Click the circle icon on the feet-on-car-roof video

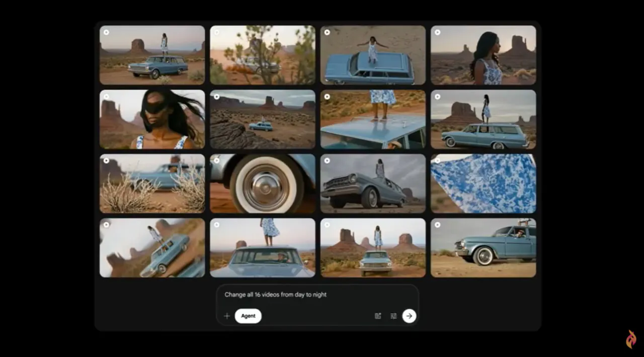[x=327, y=97]
